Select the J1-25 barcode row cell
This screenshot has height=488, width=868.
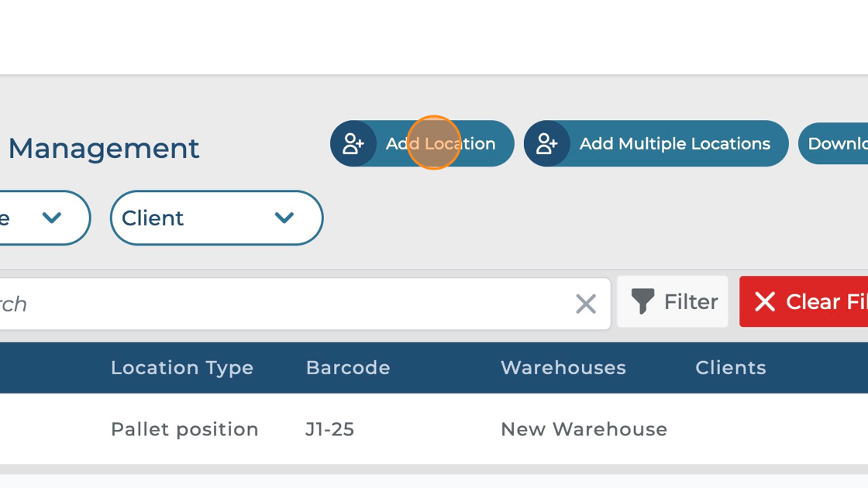tap(330, 429)
